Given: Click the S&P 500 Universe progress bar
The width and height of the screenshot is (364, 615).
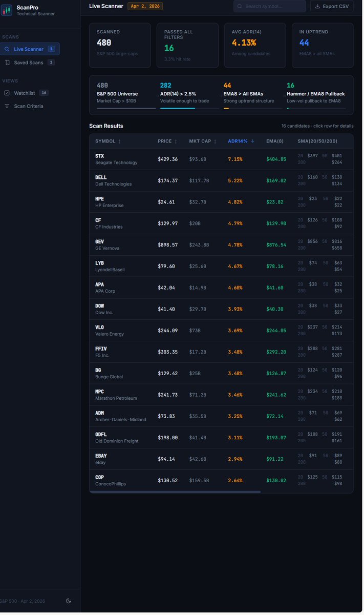Looking at the screenshot, I should click(126, 108).
